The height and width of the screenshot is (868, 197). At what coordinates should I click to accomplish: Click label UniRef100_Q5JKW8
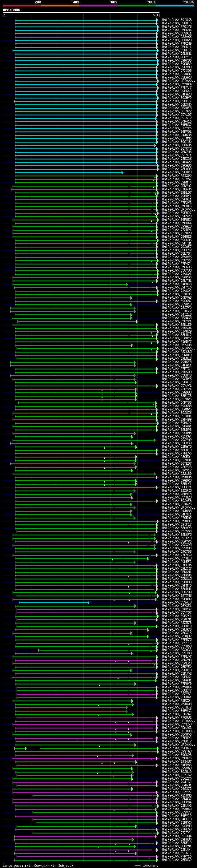point(176,704)
